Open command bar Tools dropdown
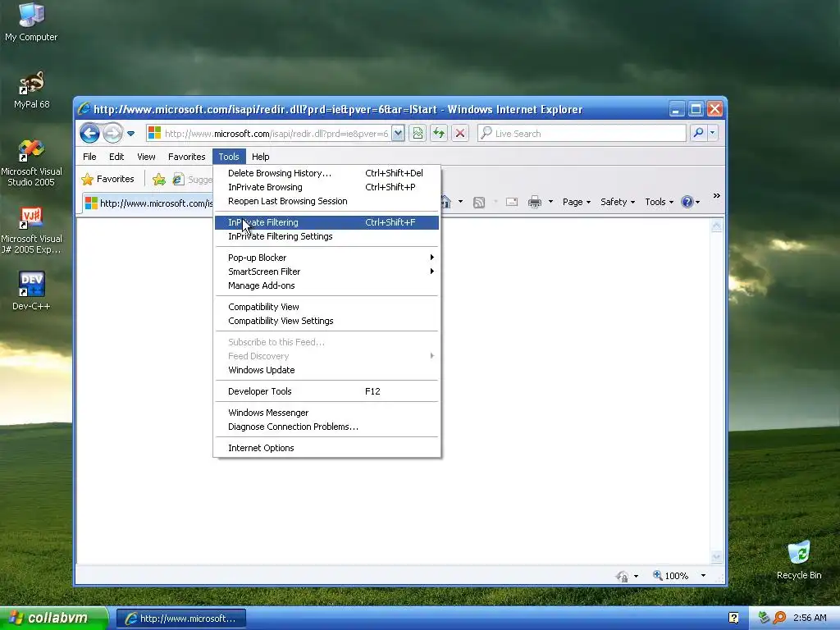The image size is (840, 630). (659, 202)
